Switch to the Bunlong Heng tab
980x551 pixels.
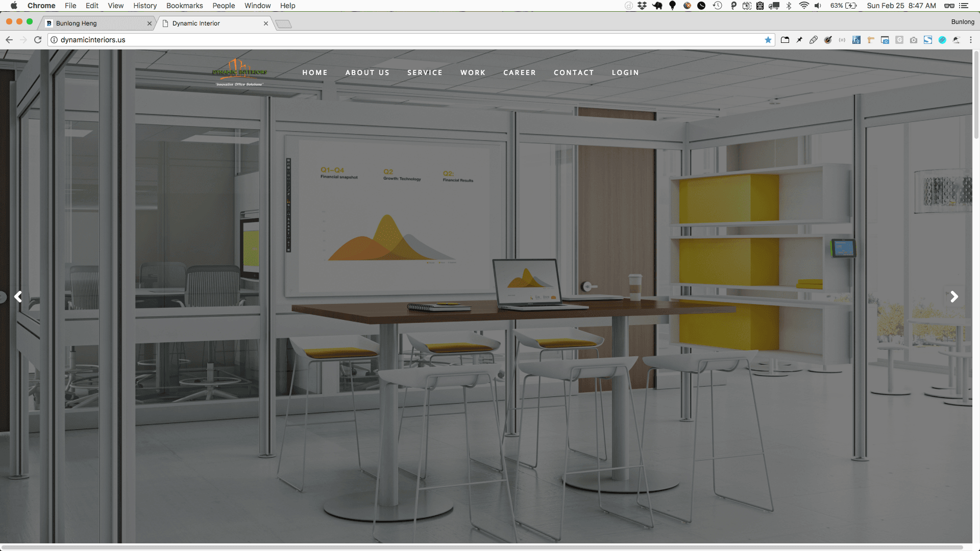click(x=97, y=23)
